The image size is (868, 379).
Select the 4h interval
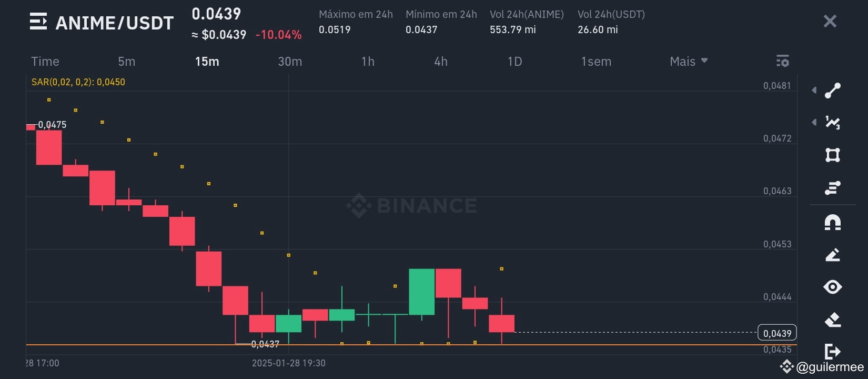pos(441,61)
